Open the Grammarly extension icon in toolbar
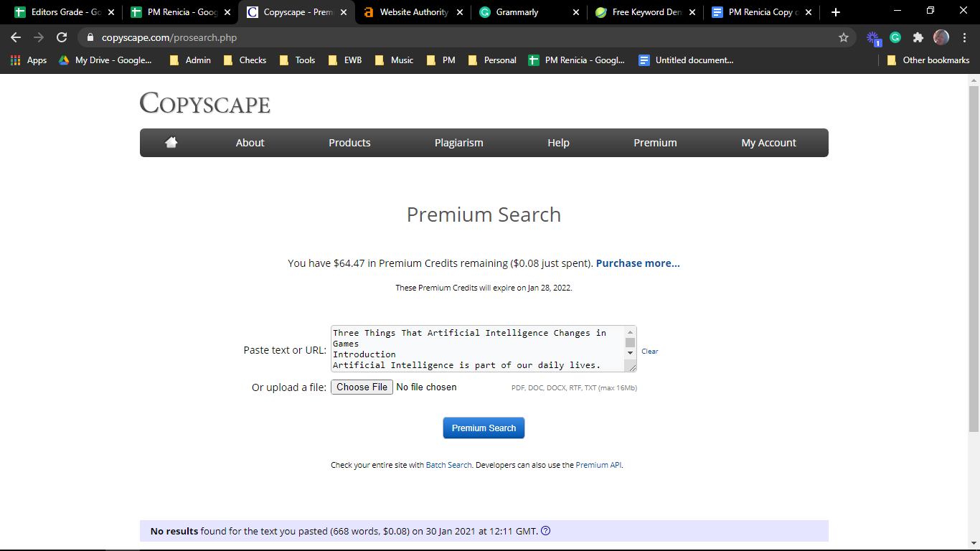 point(895,37)
